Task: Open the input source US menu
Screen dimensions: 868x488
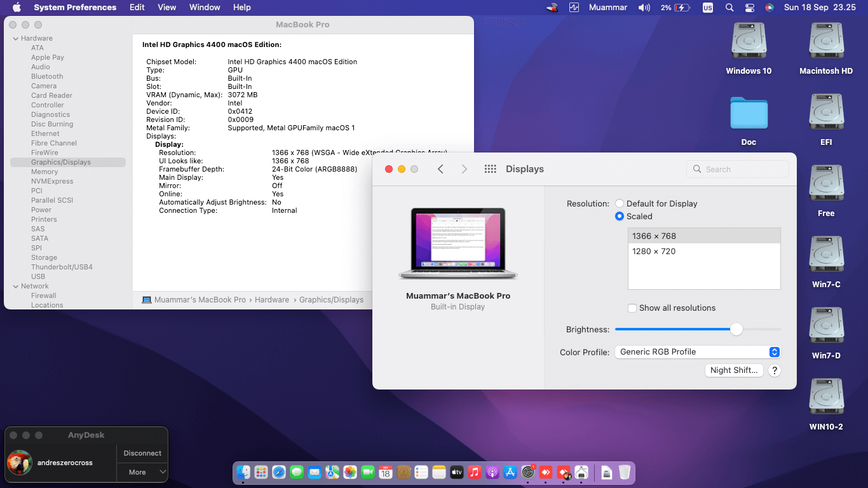Action: coord(708,8)
